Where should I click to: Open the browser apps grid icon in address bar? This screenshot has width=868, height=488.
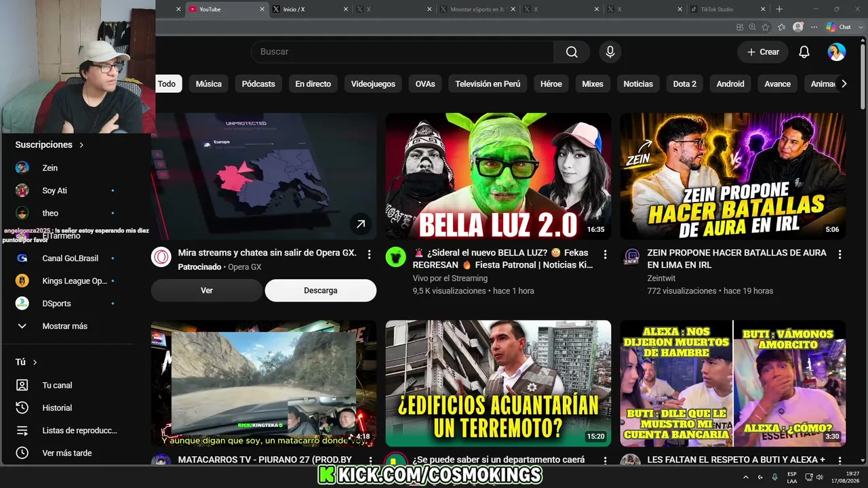coord(740,27)
